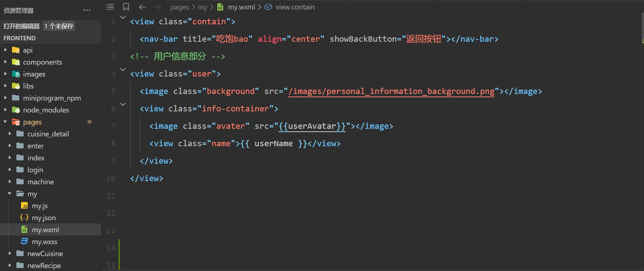Collapse the FRONTEND section header
Screen dimensions: 644x271
pyautogui.click(x=20, y=38)
